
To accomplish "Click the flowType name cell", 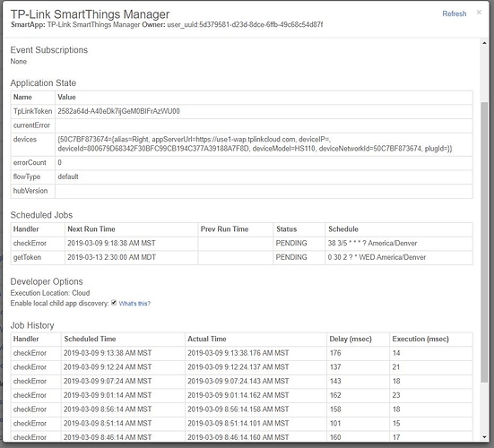I will pos(33,177).
